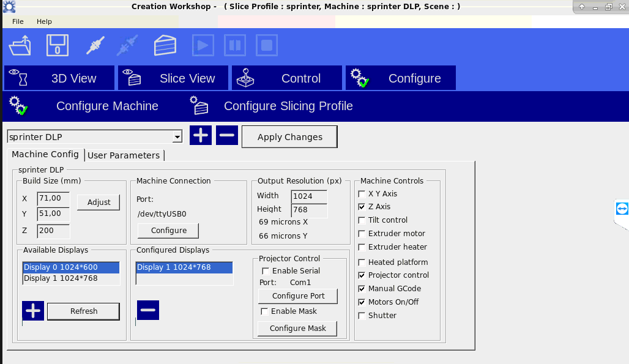Click the save floppy disk icon
The height and width of the screenshot is (364, 629).
pyautogui.click(x=58, y=46)
